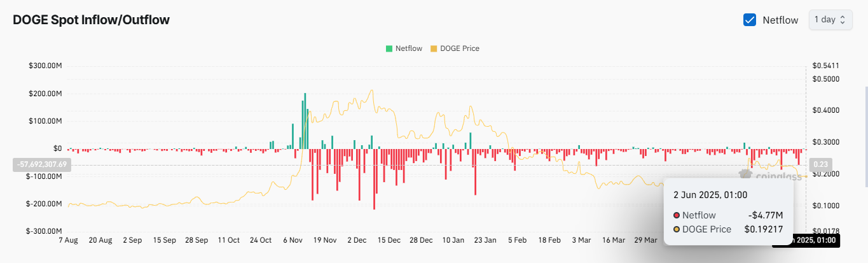Open the 1 day interval dropdown

tap(830, 20)
